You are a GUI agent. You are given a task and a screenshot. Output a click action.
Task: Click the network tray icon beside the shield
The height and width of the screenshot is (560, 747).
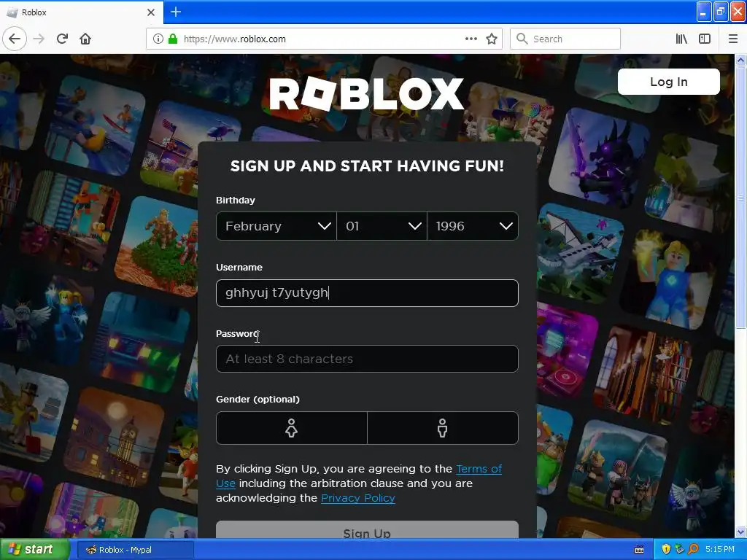(x=680, y=550)
